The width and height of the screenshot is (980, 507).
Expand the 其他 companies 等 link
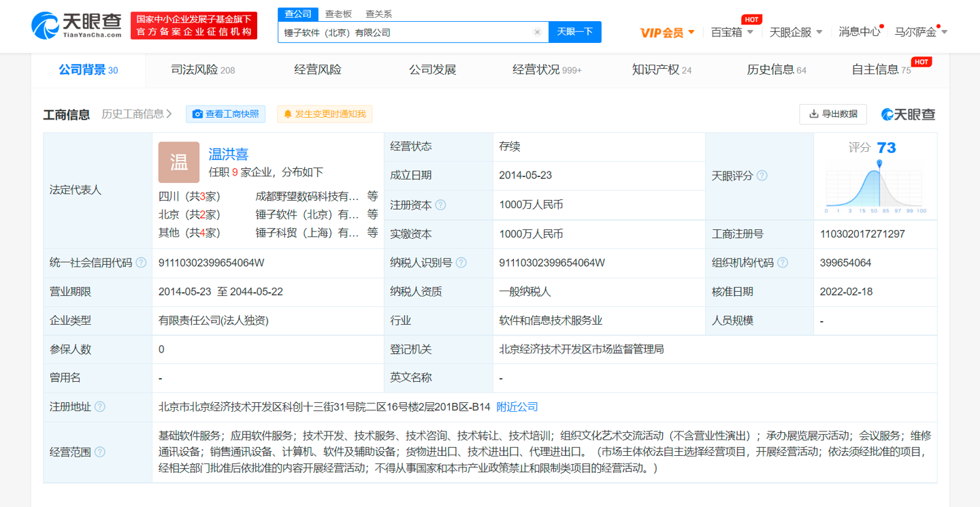[x=372, y=233]
